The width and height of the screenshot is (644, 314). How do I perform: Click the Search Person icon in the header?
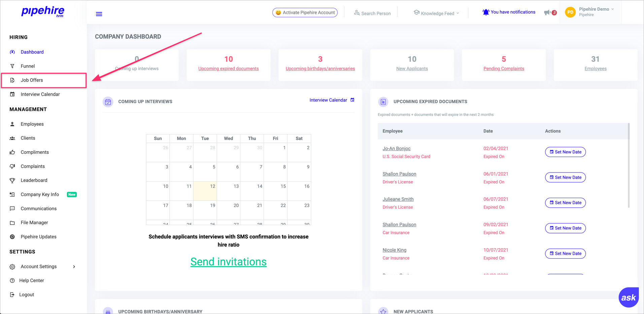[357, 13]
